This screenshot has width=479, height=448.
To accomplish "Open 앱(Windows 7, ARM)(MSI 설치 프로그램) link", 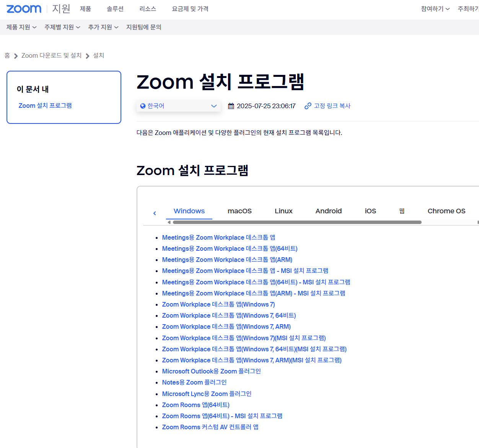I will pyautogui.click(x=252, y=360).
